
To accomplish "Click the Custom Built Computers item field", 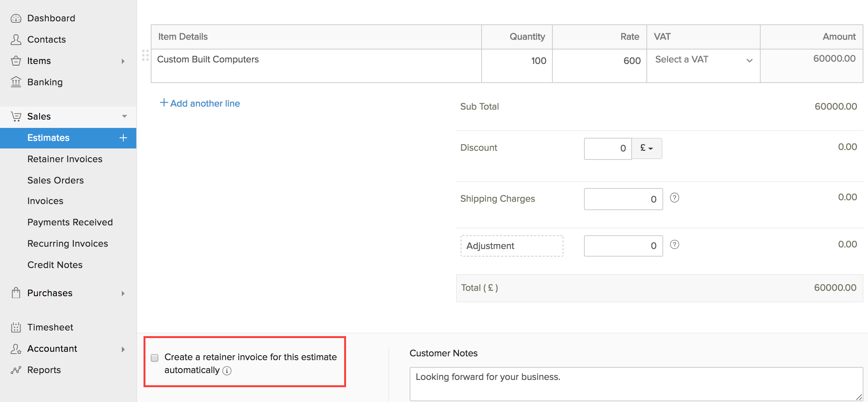I will 316,65.
